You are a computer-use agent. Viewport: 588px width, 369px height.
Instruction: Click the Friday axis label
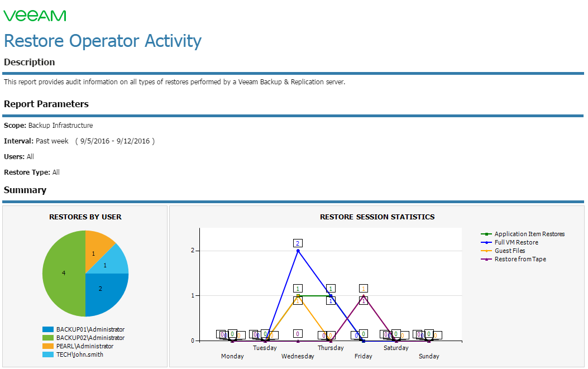point(364,356)
